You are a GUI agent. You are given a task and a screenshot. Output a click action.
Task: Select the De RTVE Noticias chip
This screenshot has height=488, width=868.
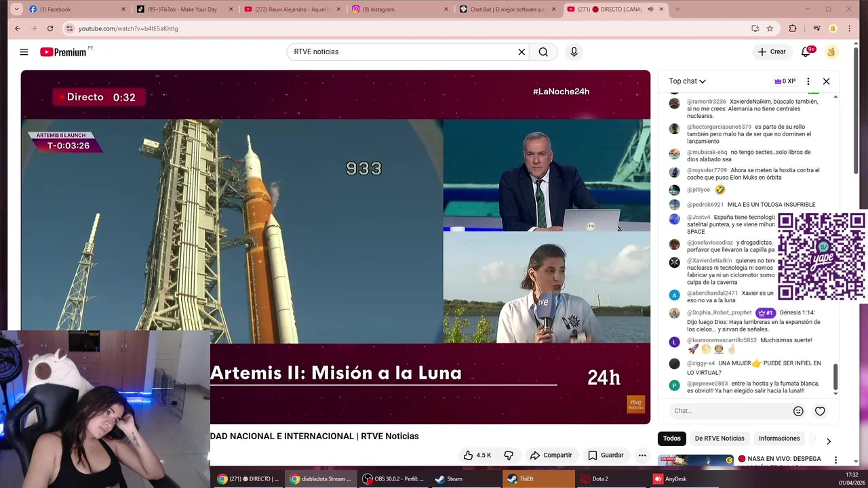[x=719, y=439]
